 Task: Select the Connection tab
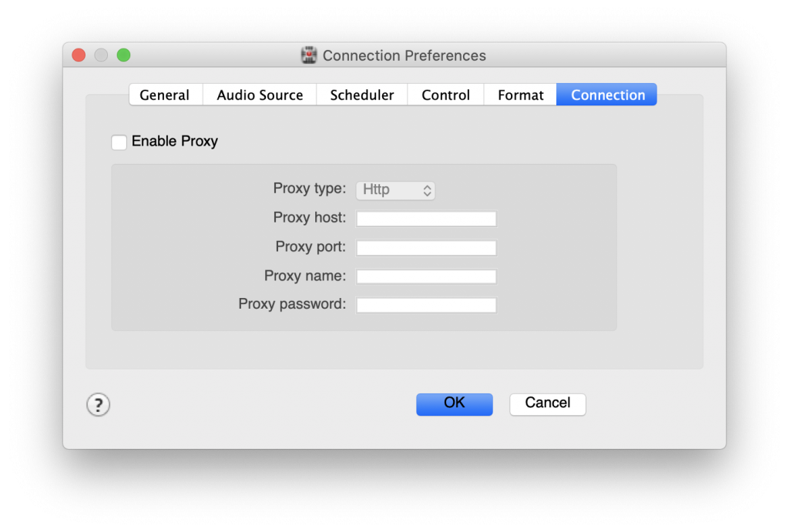(x=607, y=95)
